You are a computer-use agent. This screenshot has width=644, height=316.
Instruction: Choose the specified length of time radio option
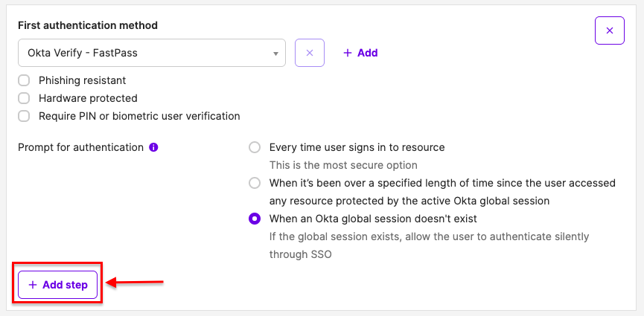[x=255, y=183]
